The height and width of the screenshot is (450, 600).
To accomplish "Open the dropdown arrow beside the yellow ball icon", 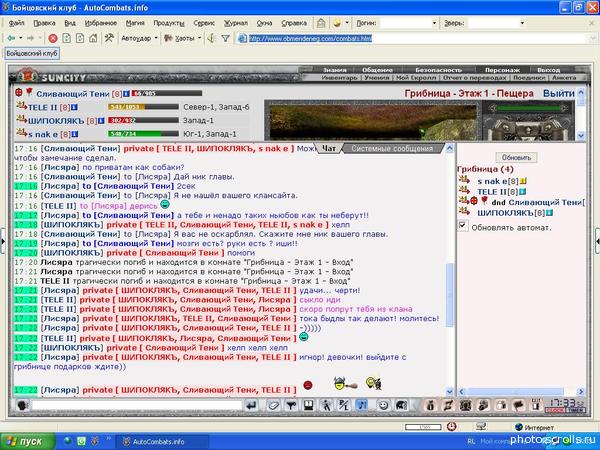I will 347,23.
